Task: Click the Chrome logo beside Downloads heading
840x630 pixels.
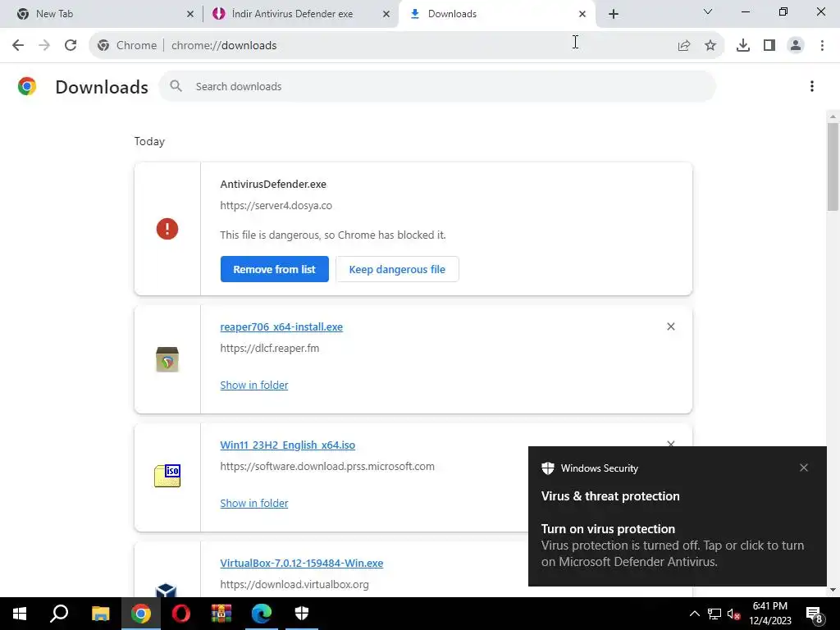Action: [x=27, y=86]
